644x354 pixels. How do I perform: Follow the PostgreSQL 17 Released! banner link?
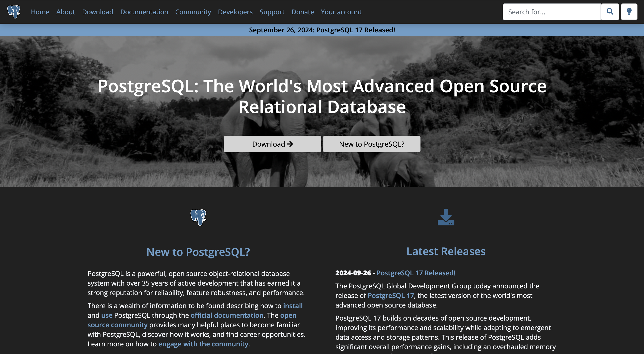pos(355,30)
